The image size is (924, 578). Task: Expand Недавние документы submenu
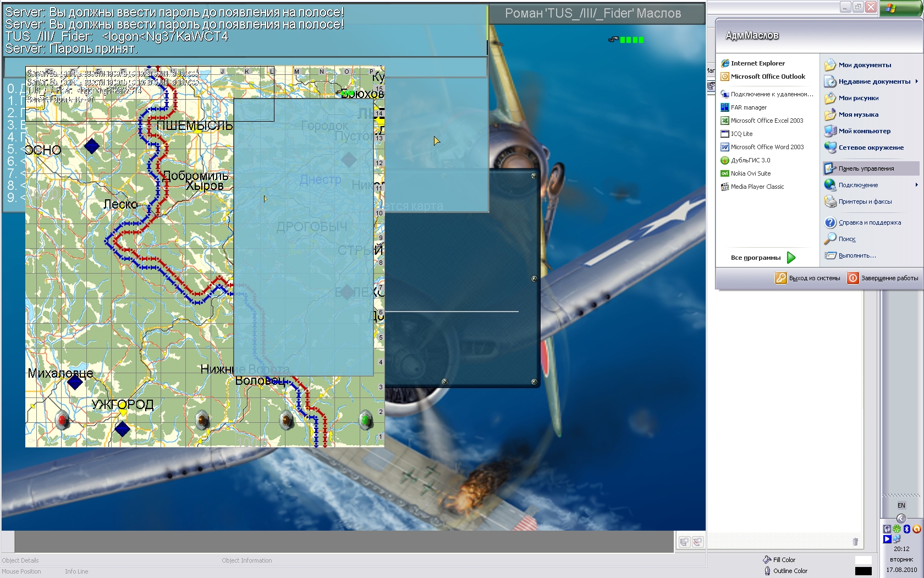[x=874, y=81]
